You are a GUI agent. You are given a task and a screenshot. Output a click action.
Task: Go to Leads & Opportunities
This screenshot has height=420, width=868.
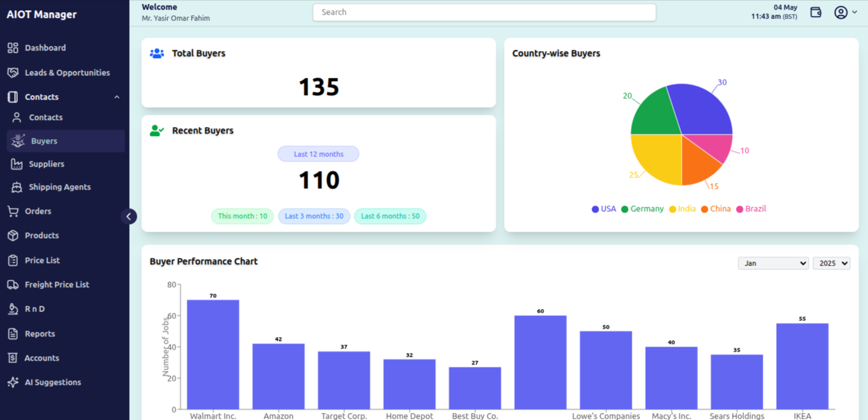[67, 73]
